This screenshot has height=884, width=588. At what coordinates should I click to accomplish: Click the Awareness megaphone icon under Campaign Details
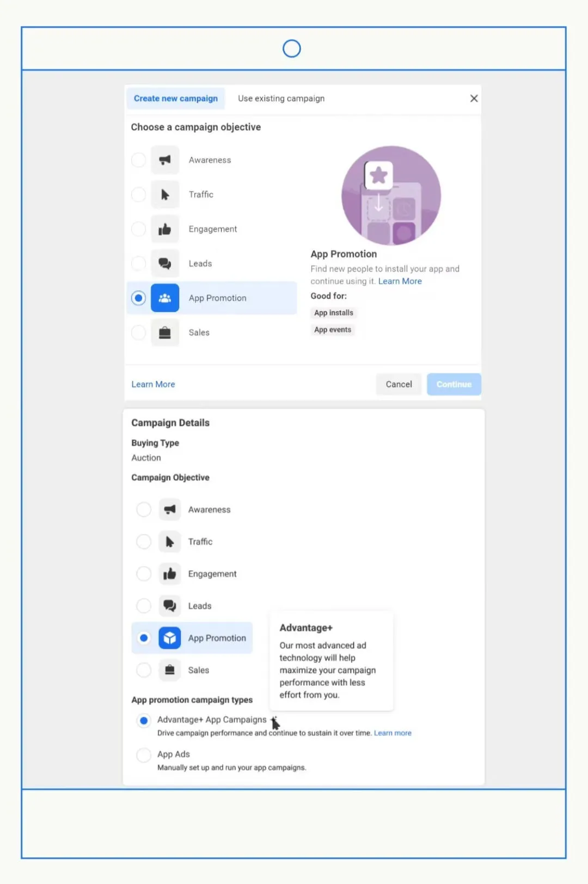pos(170,509)
